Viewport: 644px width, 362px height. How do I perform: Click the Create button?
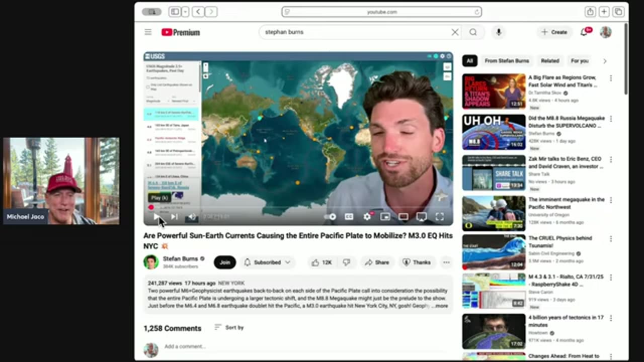coord(554,32)
